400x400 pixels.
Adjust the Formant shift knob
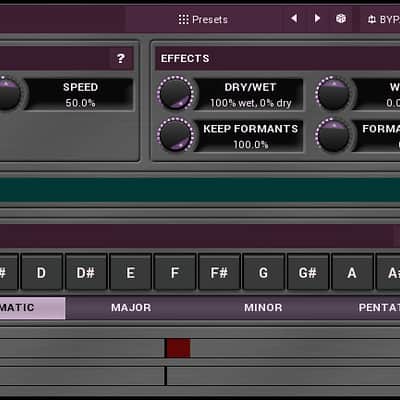[333, 134]
